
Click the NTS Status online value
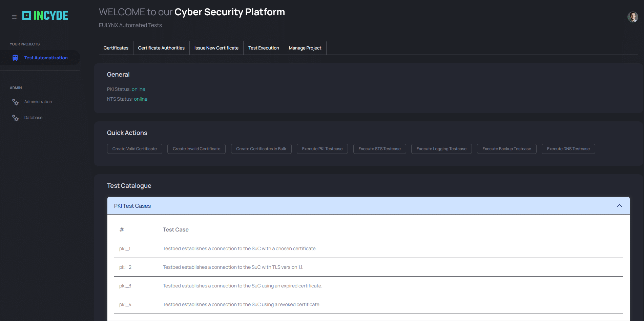141,99
